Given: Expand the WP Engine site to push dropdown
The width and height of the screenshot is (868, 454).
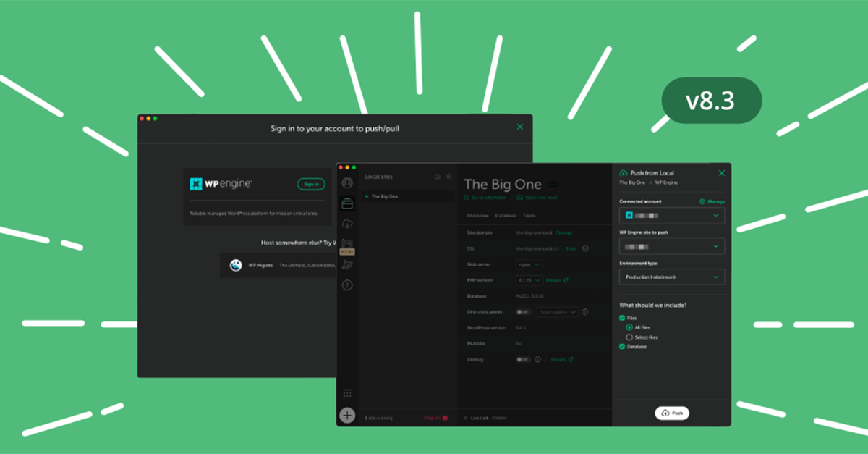Looking at the screenshot, I should 672,246.
